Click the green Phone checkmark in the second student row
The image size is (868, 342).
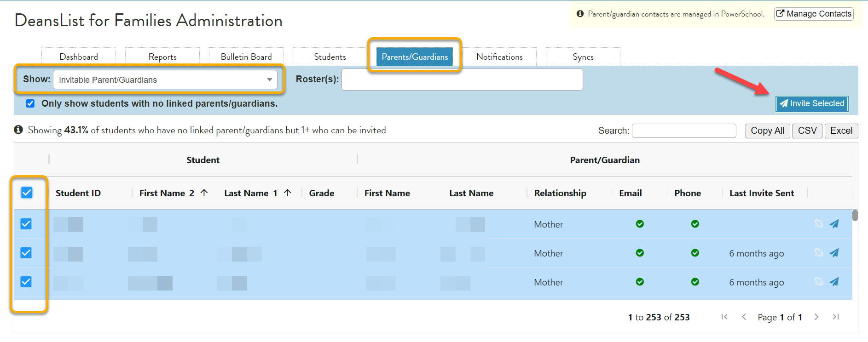pyautogui.click(x=695, y=253)
